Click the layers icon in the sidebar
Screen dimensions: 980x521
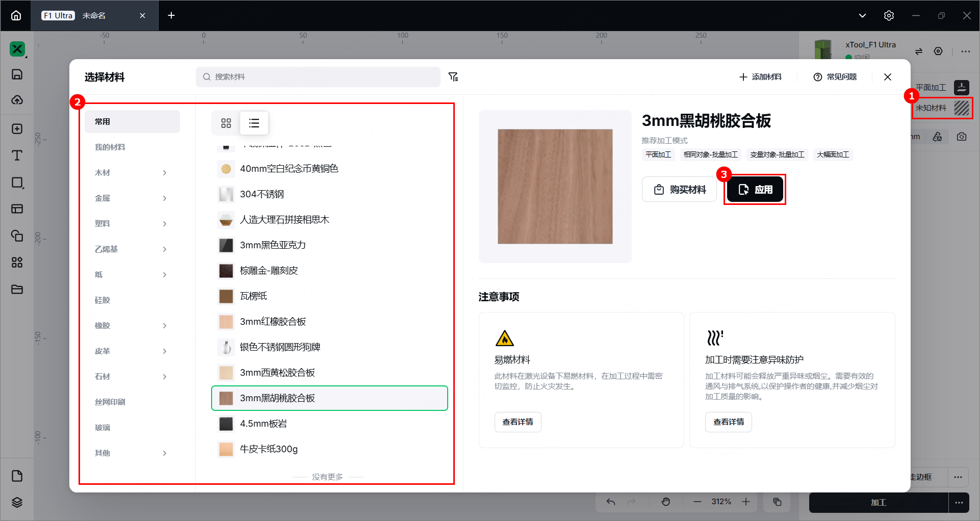coord(17,503)
